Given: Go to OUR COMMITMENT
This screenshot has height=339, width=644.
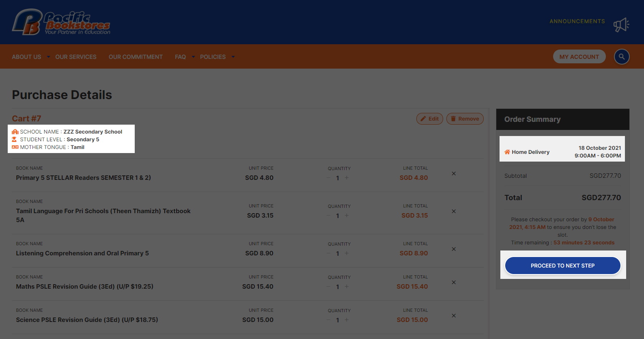Looking at the screenshot, I should (x=136, y=57).
